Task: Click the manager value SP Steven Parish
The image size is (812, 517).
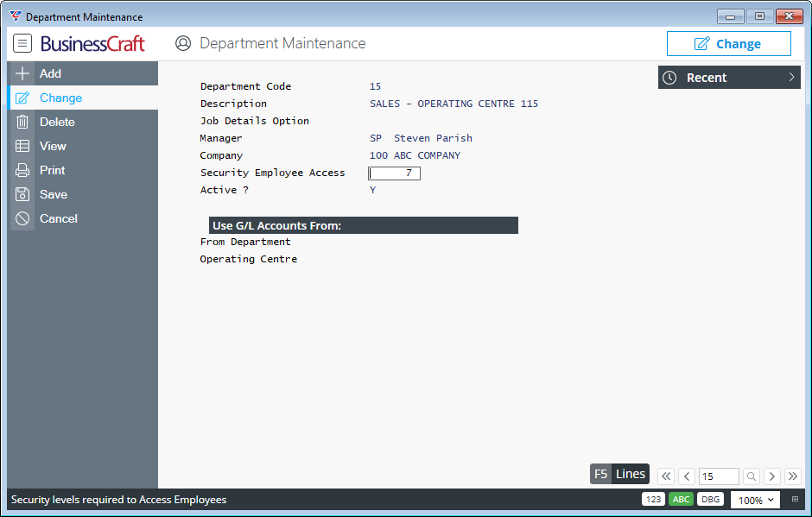Action: [x=421, y=138]
